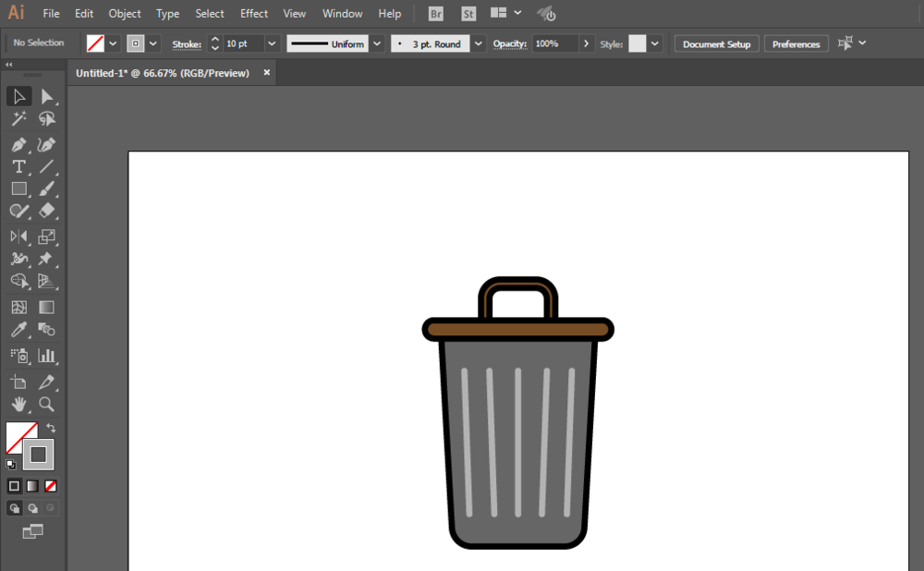This screenshot has height=571, width=924.
Task: Open the Effect menu
Action: point(254,14)
